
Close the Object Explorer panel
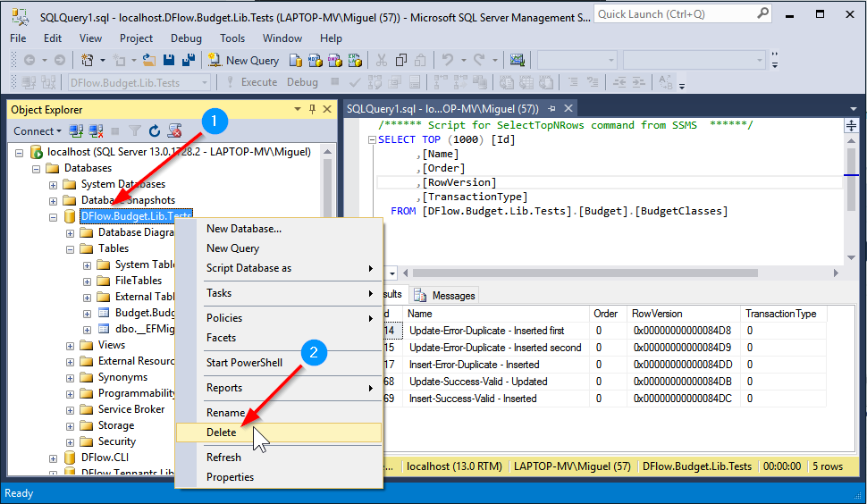[327, 109]
